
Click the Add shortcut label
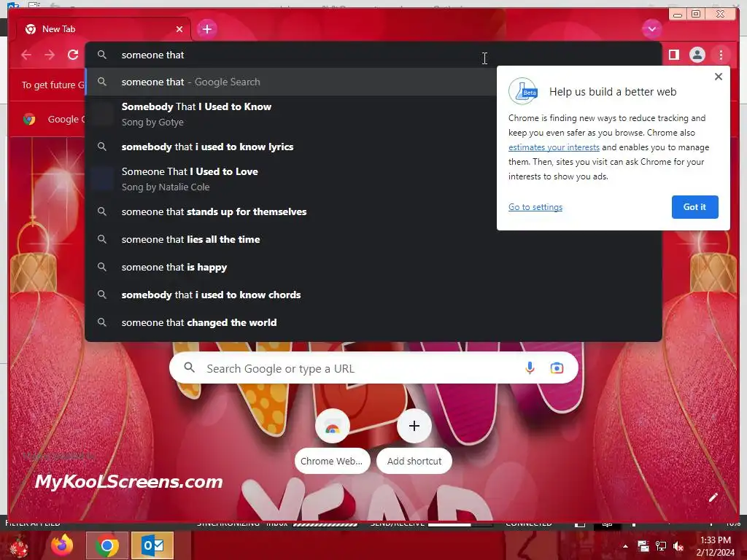414,461
